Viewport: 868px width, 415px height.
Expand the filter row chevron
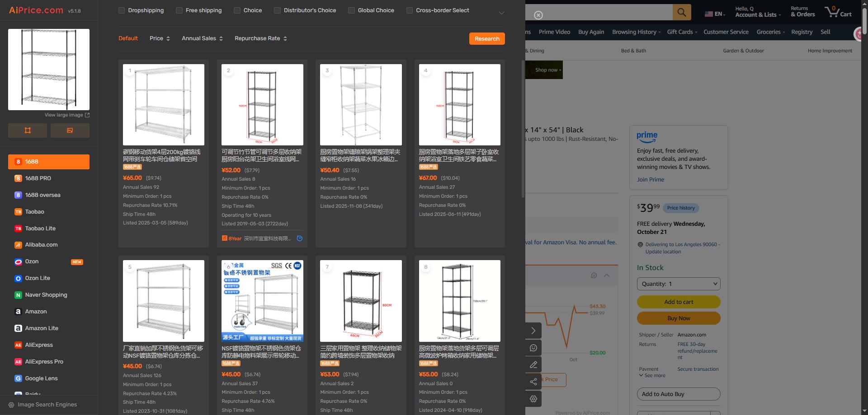[501, 13]
